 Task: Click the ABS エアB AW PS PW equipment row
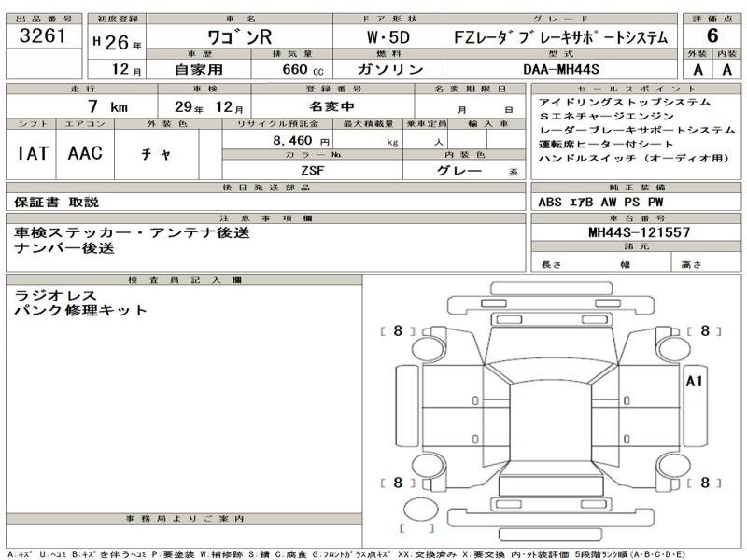[587, 201]
